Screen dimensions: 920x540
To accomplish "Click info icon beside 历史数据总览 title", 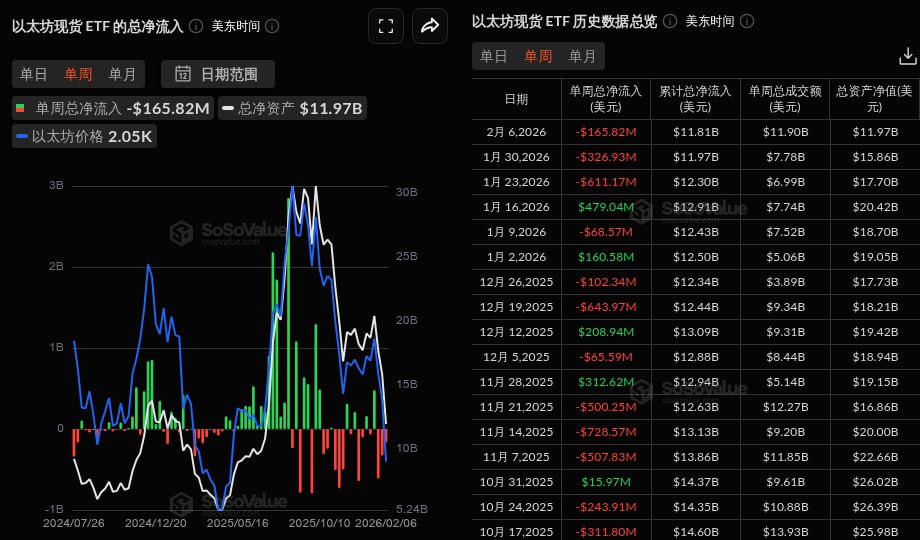I will (669, 21).
